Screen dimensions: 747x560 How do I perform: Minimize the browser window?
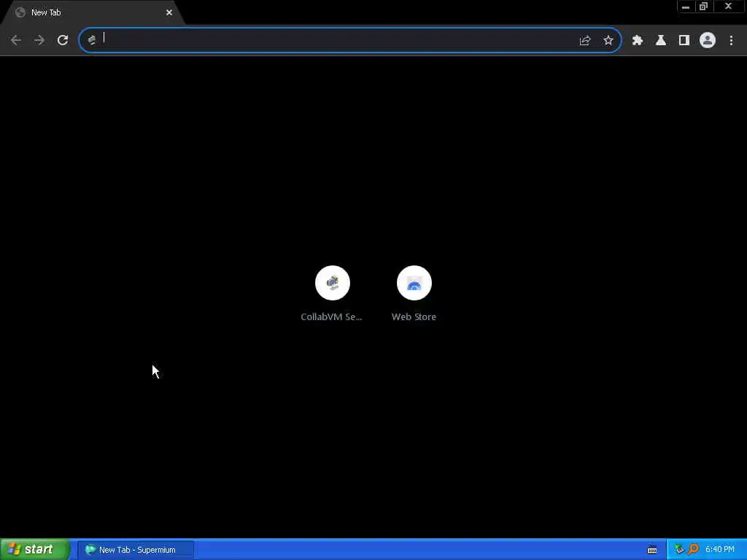coord(686,7)
